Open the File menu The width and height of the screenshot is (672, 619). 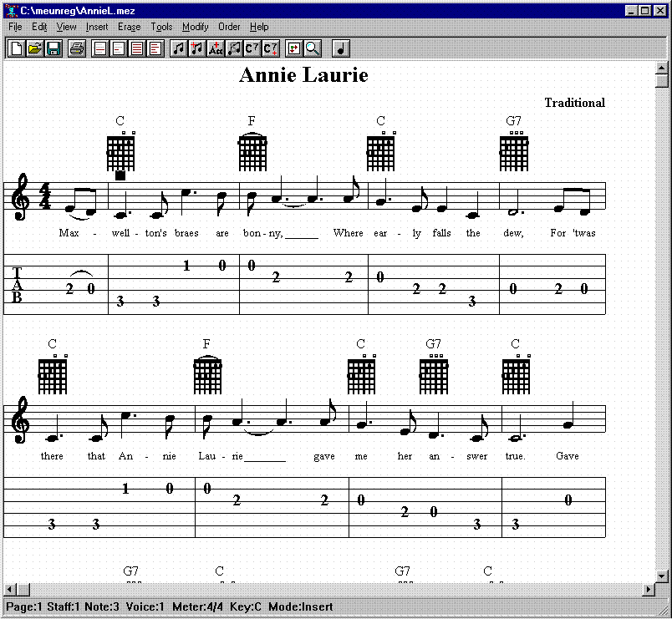(x=15, y=27)
